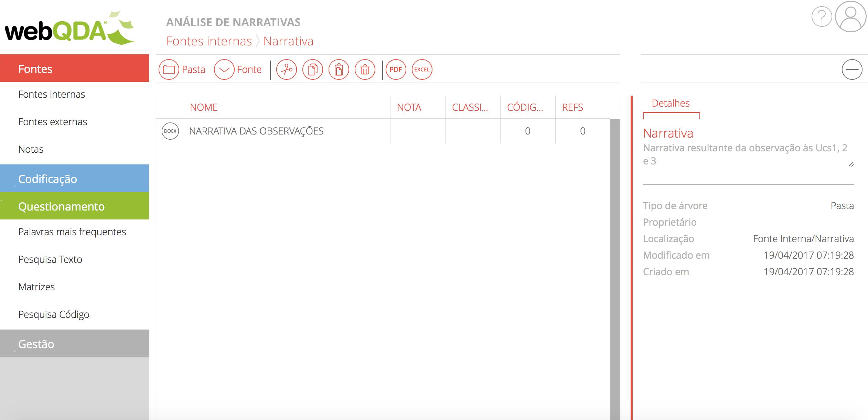Image resolution: width=868 pixels, height=420 pixels.
Task: Sort by CLASSI... column header
Action: point(470,107)
